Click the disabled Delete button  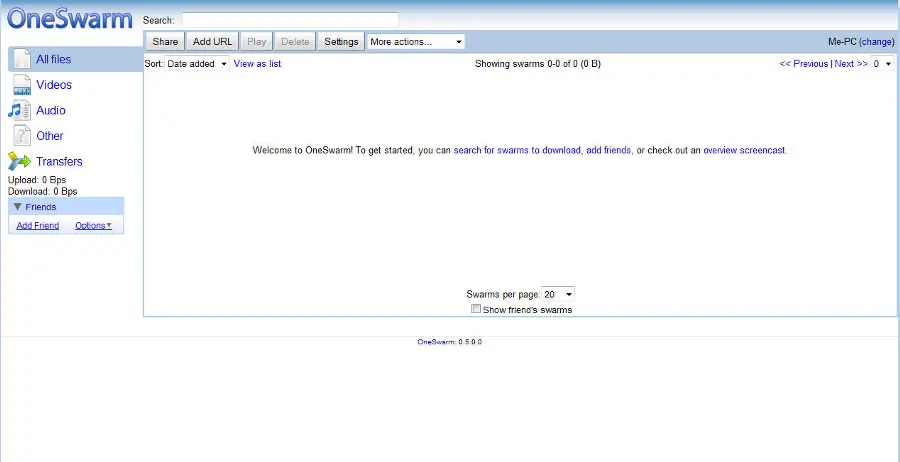[x=295, y=41]
